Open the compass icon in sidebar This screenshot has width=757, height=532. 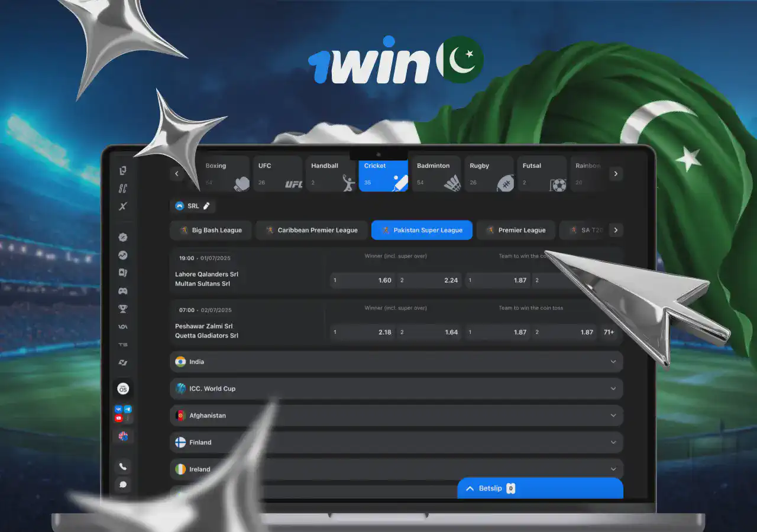click(122, 237)
